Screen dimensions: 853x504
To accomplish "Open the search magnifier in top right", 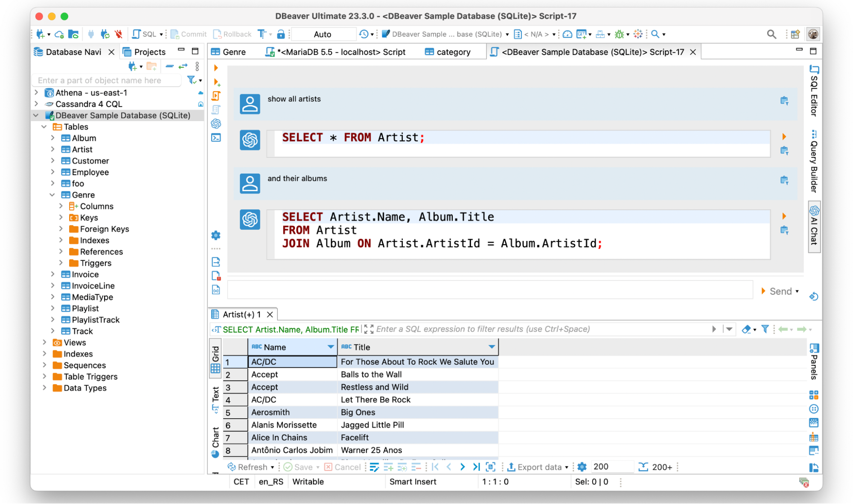I will pos(771,34).
